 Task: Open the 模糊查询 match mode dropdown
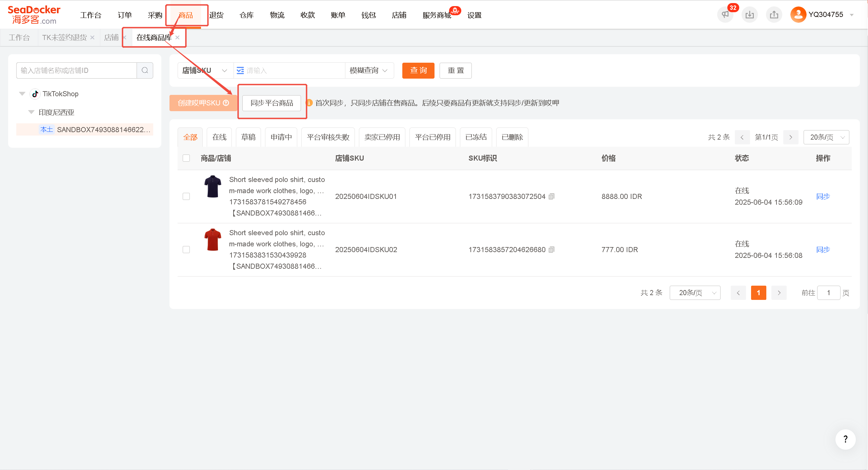(x=369, y=70)
